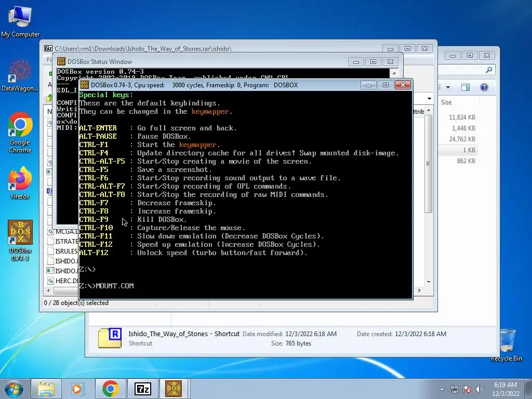Image resolution: width=532 pixels, height=399 pixels.
Task: Click the 7z icon in the 7-Zip title bar
Action: click(x=48, y=48)
